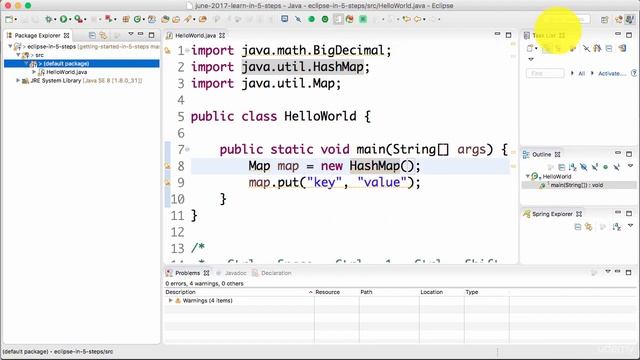Toggle Hide Static Members in Outline

[595, 167]
